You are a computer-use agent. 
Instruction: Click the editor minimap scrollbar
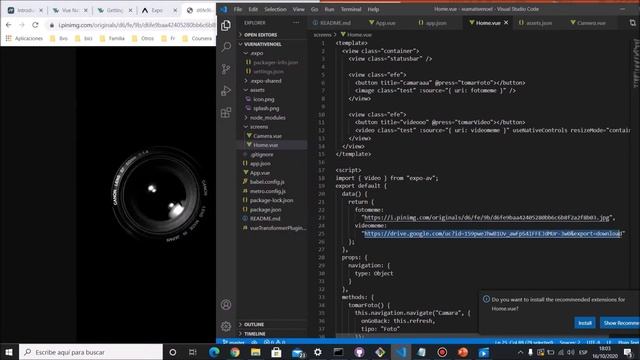[x=636, y=65]
